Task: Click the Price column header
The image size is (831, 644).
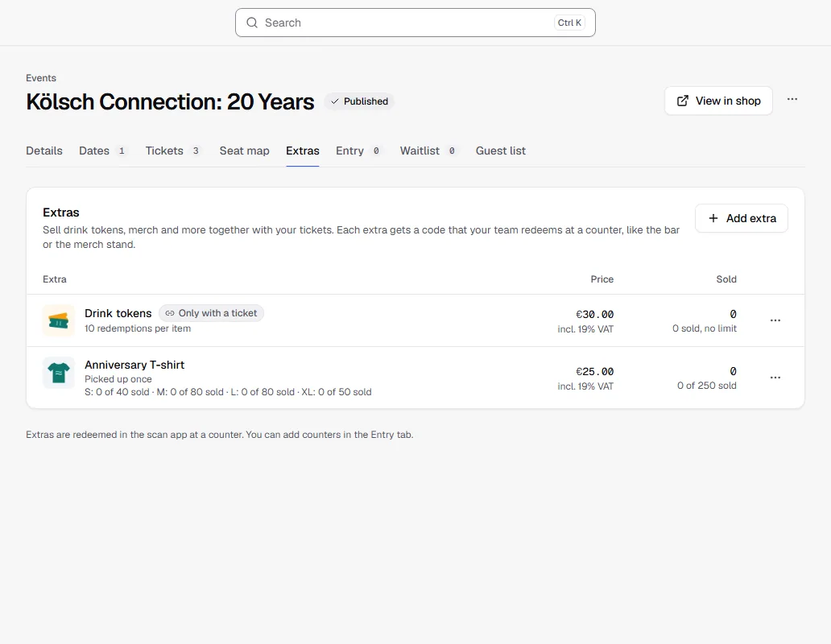Action: [602, 279]
